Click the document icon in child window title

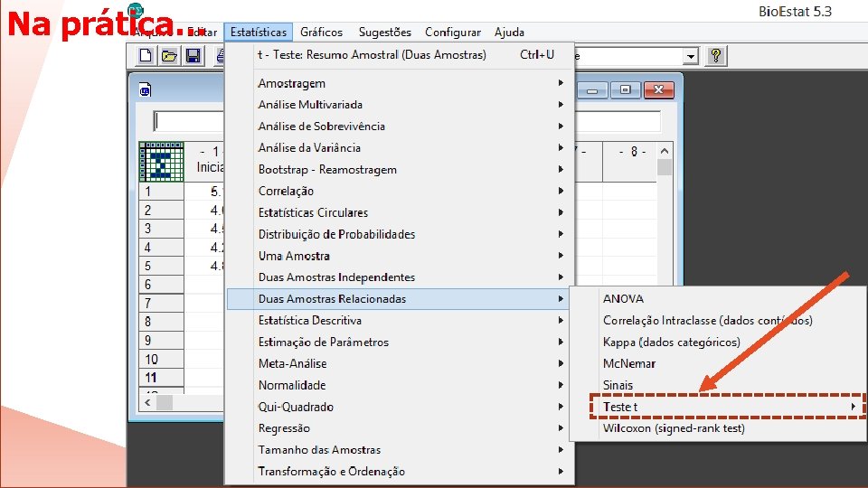click(145, 89)
